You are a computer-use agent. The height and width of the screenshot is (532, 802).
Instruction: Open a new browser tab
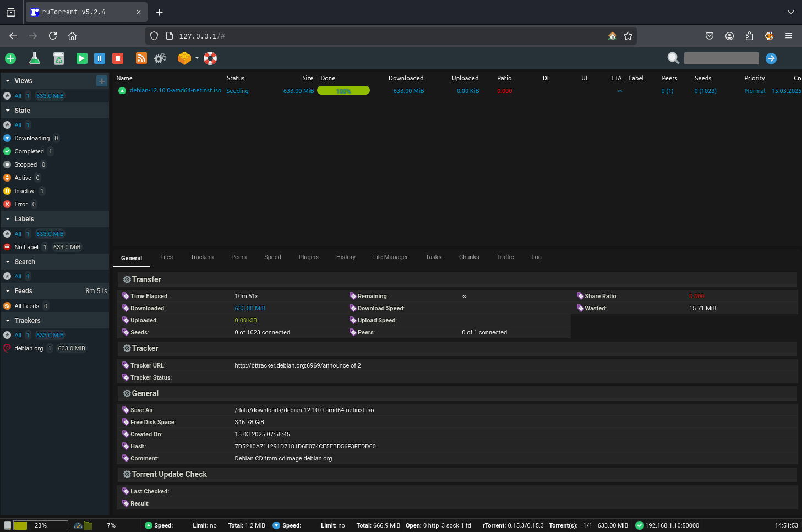coord(159,12)
